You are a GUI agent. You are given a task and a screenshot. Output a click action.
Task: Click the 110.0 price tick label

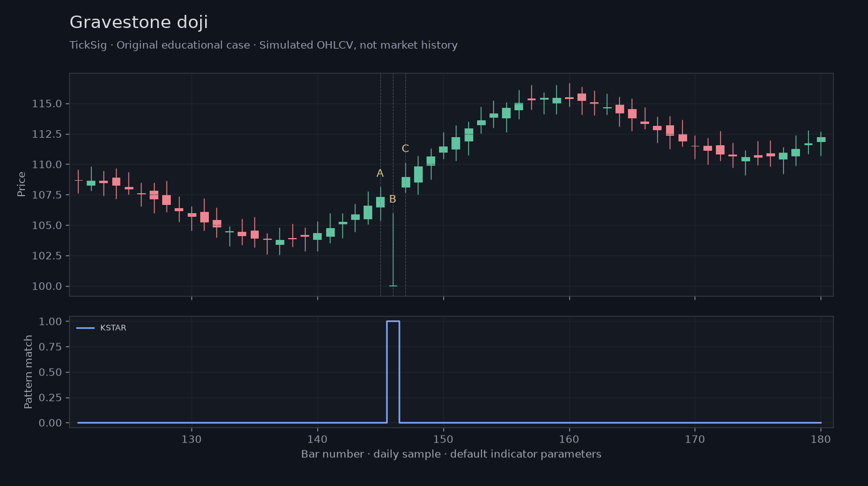click(x=47, y=164)
